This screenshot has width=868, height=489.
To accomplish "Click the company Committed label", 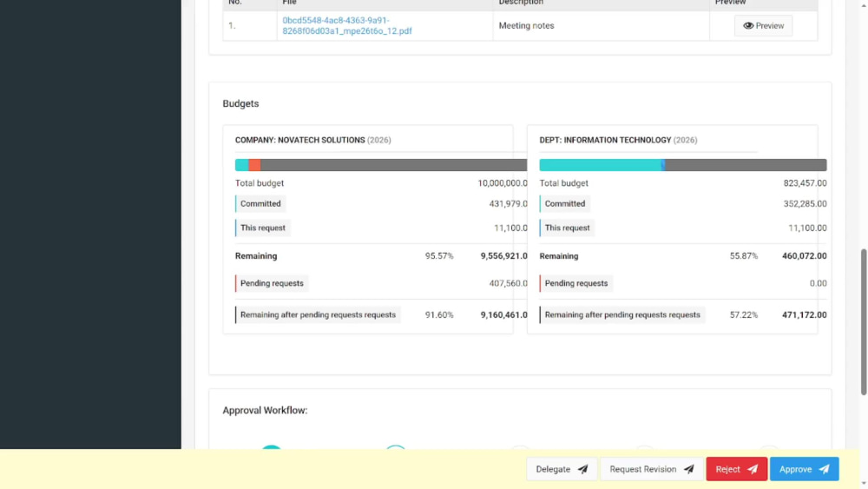I will (260, 204).
